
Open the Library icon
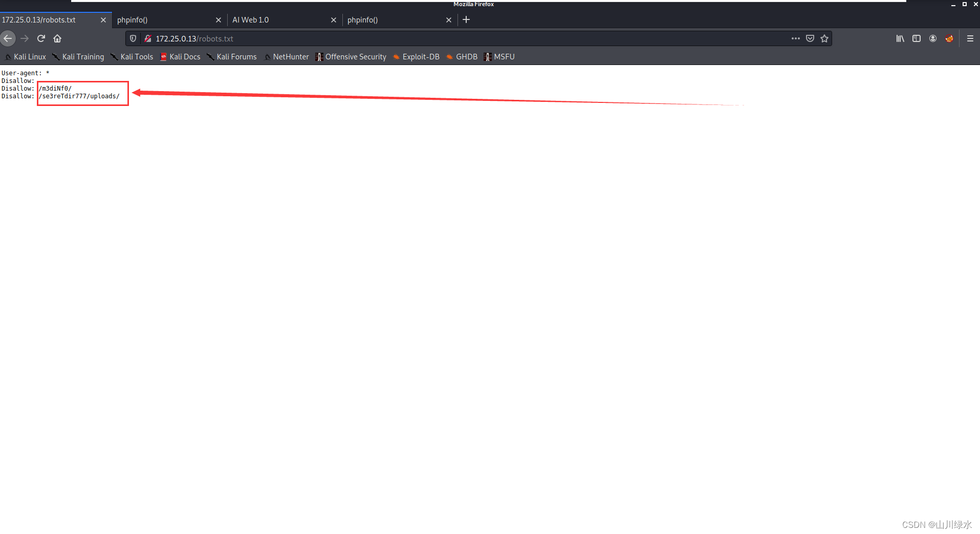(x=900, y=38)
